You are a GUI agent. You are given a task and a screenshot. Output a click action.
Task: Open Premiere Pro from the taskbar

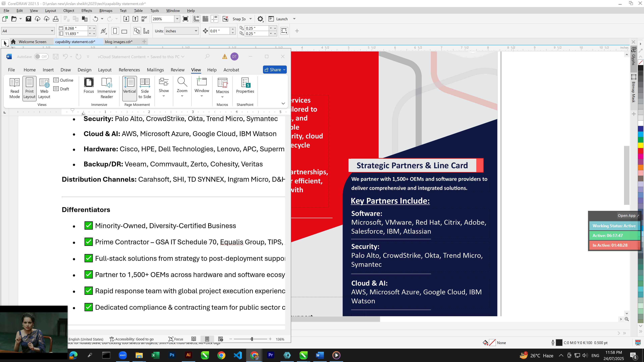click(271, 355)
